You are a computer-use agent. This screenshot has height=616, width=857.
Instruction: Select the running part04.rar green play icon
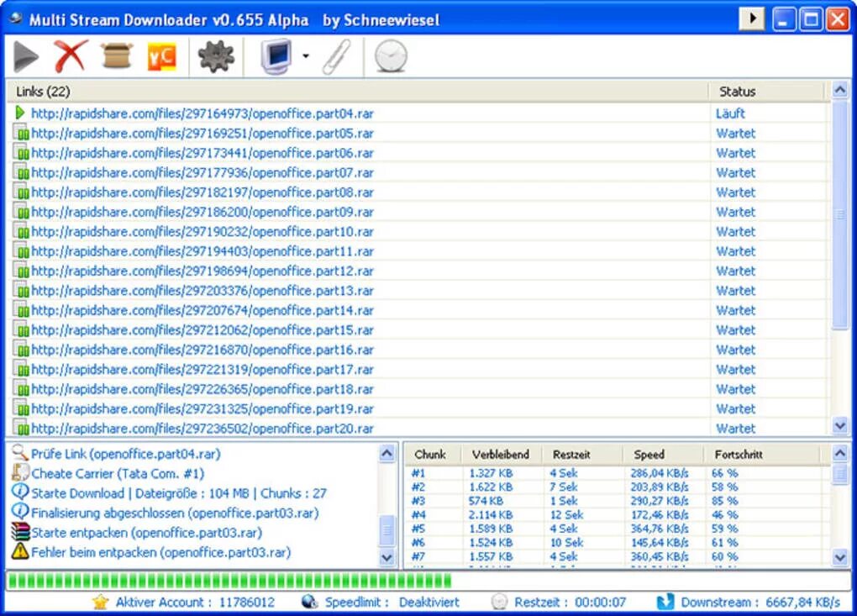(x=20, y=113)
